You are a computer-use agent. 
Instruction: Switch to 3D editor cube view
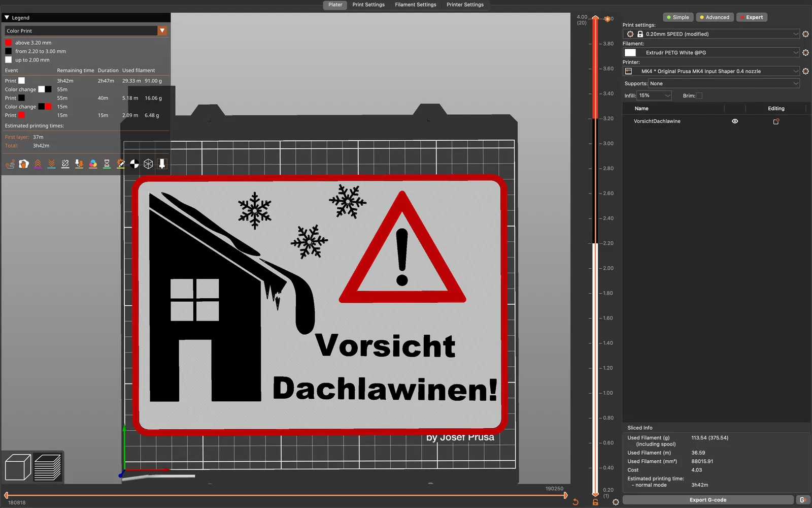tap(18, 467)
